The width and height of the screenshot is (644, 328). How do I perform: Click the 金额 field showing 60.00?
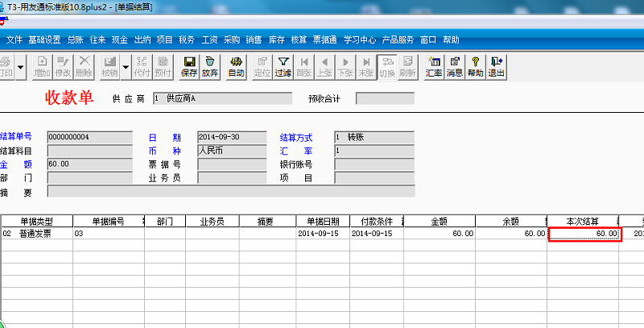(90, 164)
